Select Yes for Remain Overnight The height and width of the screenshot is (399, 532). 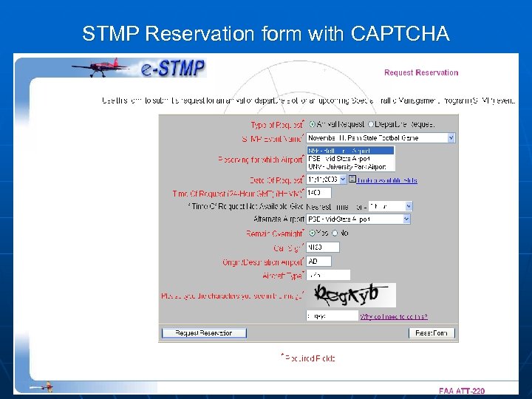pos(312,233)
